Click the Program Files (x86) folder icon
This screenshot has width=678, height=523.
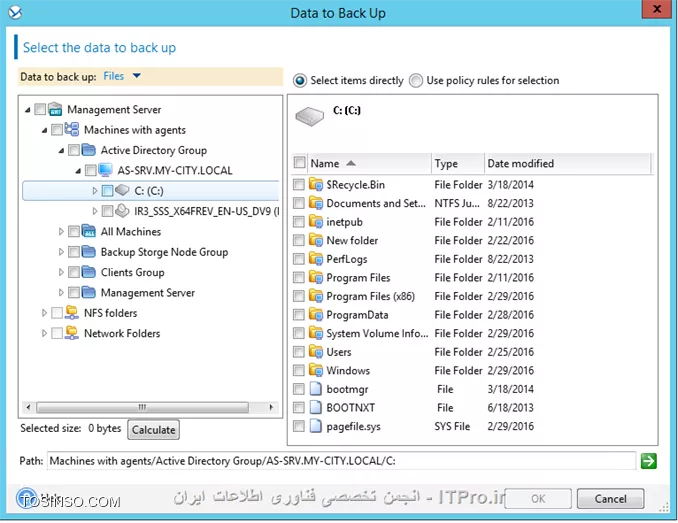point(316,296)
